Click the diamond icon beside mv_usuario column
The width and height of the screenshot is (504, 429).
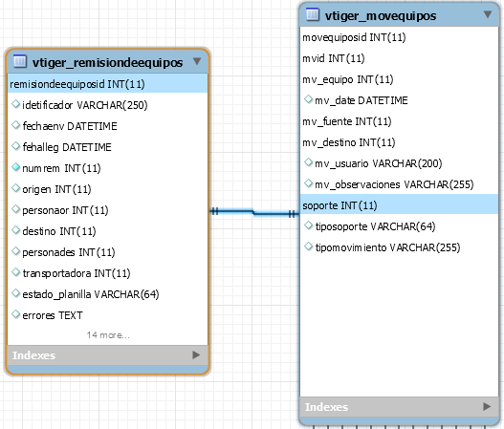pos(308,162)
